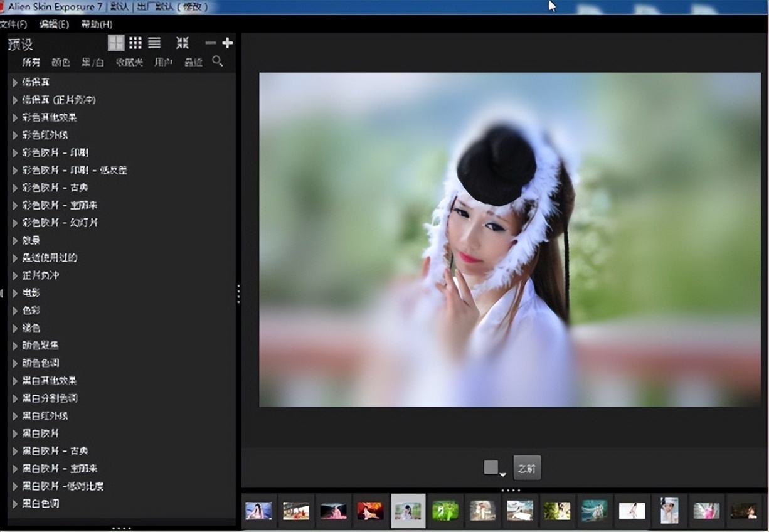Select the 黑白色调 preset row
The height and width of the screenshot is (532, 769).
(x=122, y=504)
